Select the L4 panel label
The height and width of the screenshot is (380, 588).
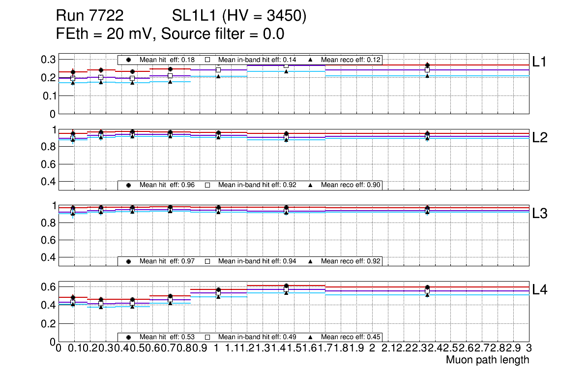[540, 290]
